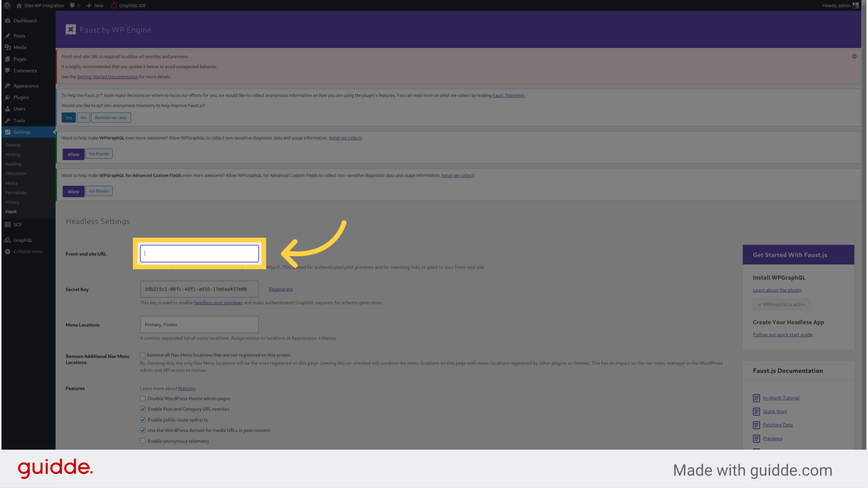Click the In-depth Tutorial document icon

point(756,398)
